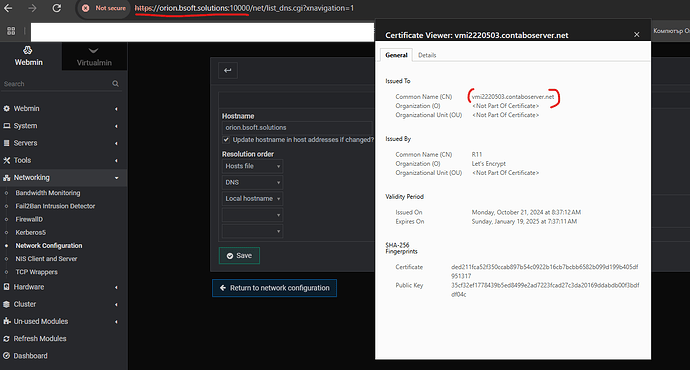690x370 pixels.
Task: Click the Webmin logo tab
Action: click(x=28, y=56)
